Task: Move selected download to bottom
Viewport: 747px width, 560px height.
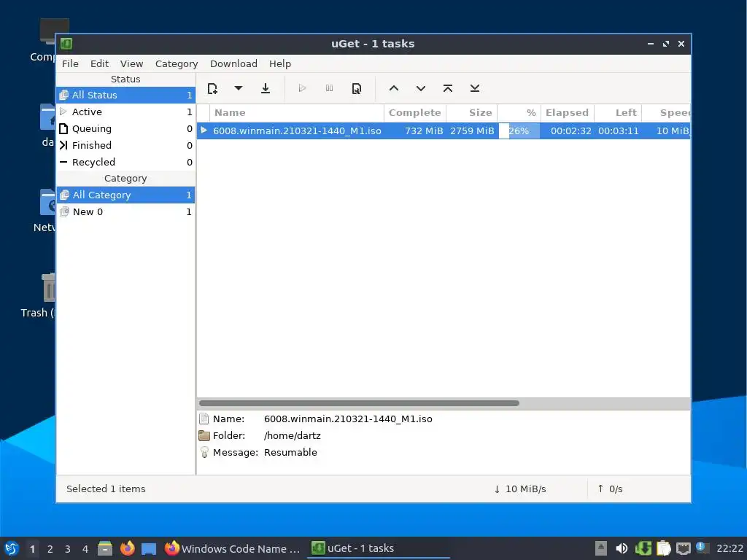Action: click(474, 88)
